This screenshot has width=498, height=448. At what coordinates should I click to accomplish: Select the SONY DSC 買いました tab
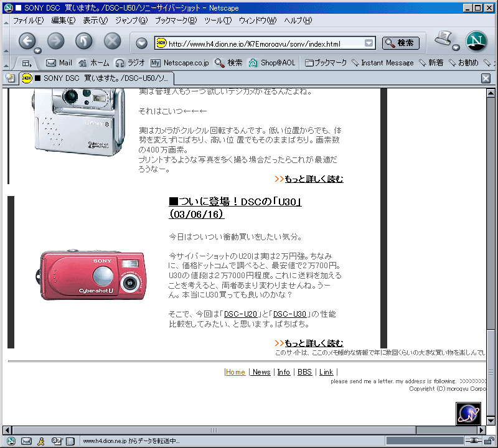point(96,78)
